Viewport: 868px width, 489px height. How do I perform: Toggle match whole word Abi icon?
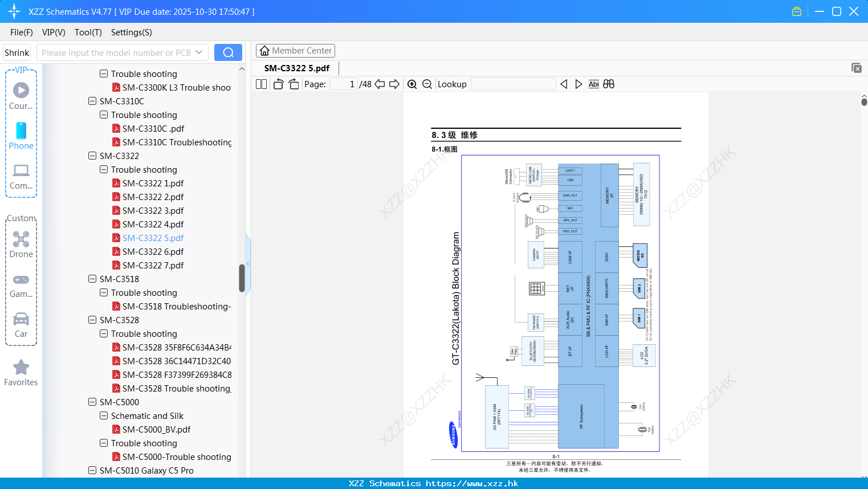[x=593, y=84]
